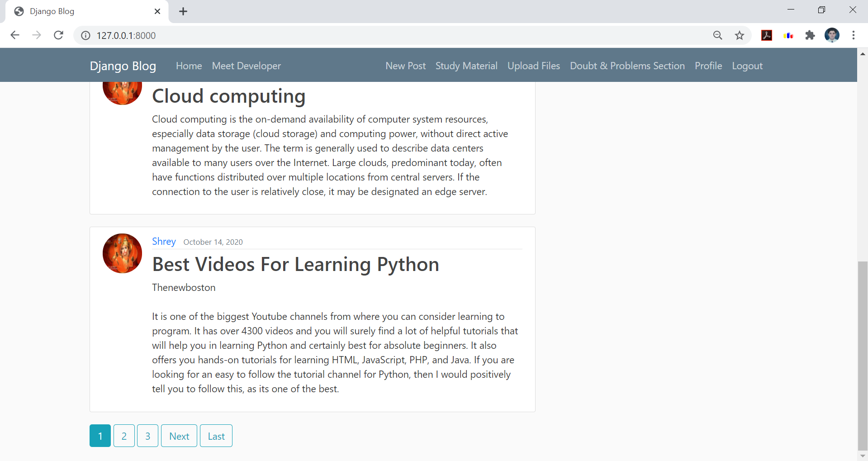This screenshot has width=868, height=461.
Task: Click the scrollbar down arrow
Action: click(x=863, y=456)
